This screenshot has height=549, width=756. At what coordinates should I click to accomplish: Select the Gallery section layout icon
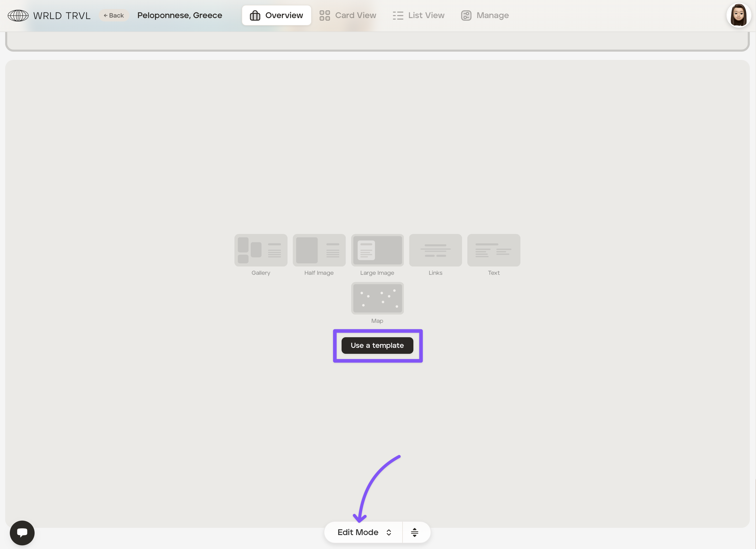[261, 250]
